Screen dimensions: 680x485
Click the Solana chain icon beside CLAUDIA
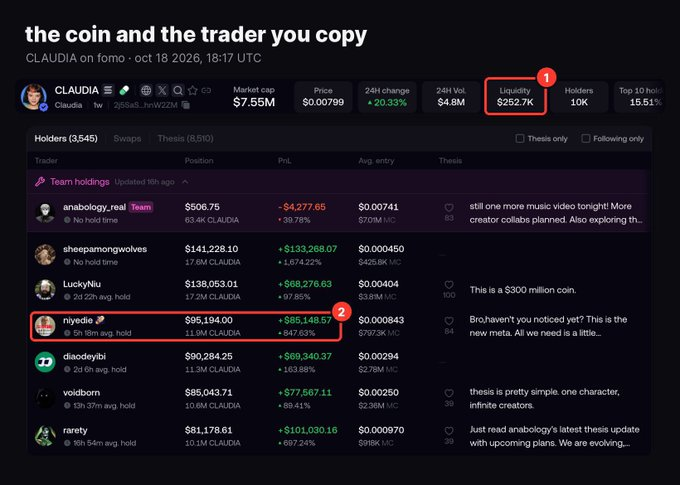(x=108, y=90)
